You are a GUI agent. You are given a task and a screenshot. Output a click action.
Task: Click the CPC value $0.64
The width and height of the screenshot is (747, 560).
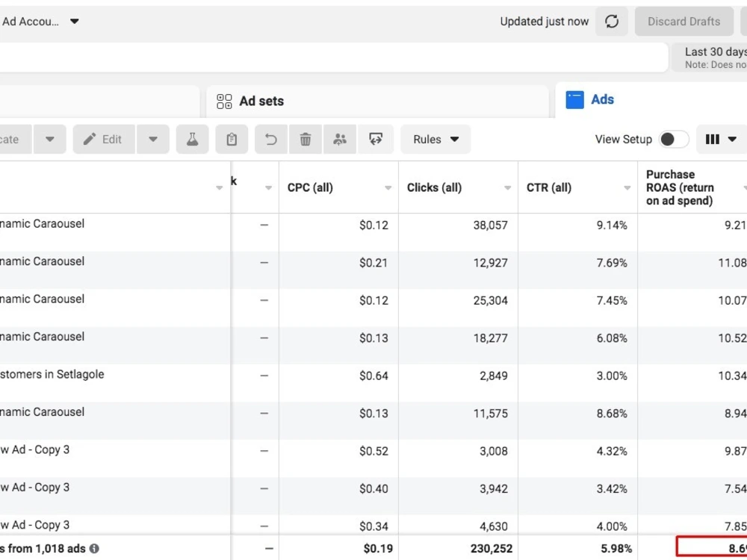(373, 376)
